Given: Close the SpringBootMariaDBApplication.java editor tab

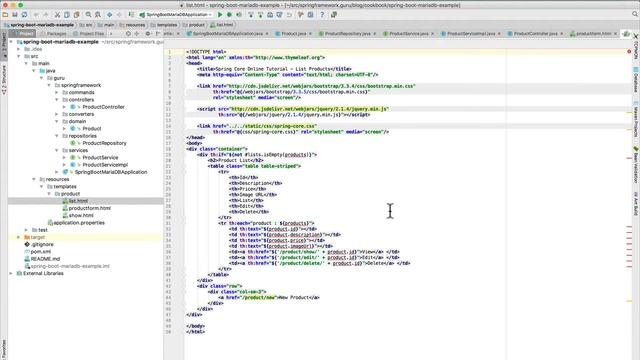Looking at the screenshot, I should pos(267,33).
